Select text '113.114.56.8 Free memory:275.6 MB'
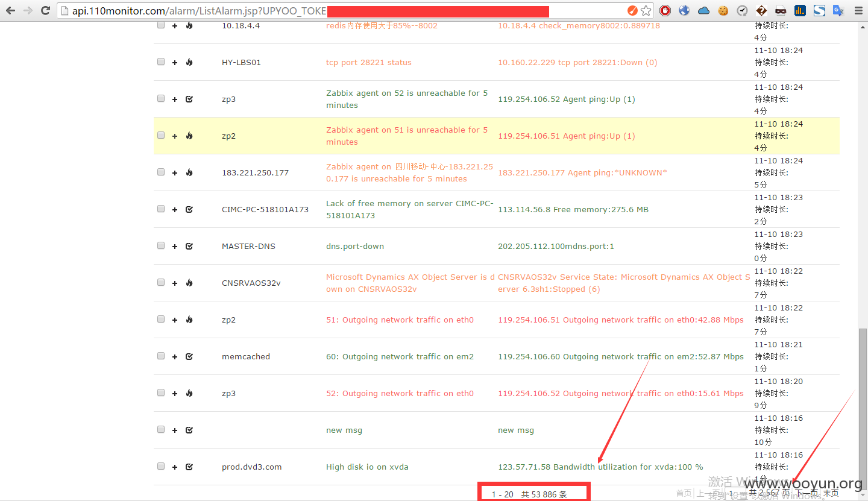This screenshot has height=501, width=868. coord(573,209)
